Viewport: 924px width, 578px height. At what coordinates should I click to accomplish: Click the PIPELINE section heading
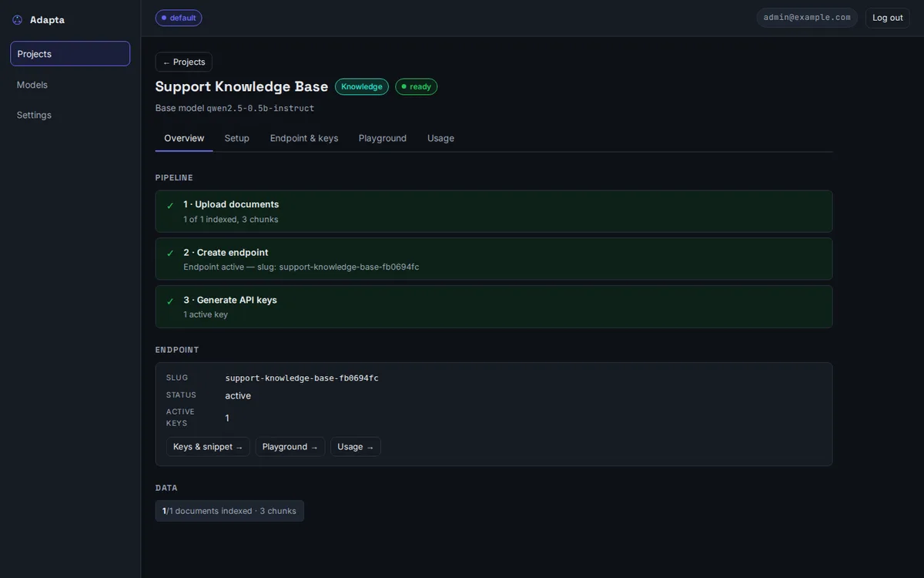click(x=174, y=178)
